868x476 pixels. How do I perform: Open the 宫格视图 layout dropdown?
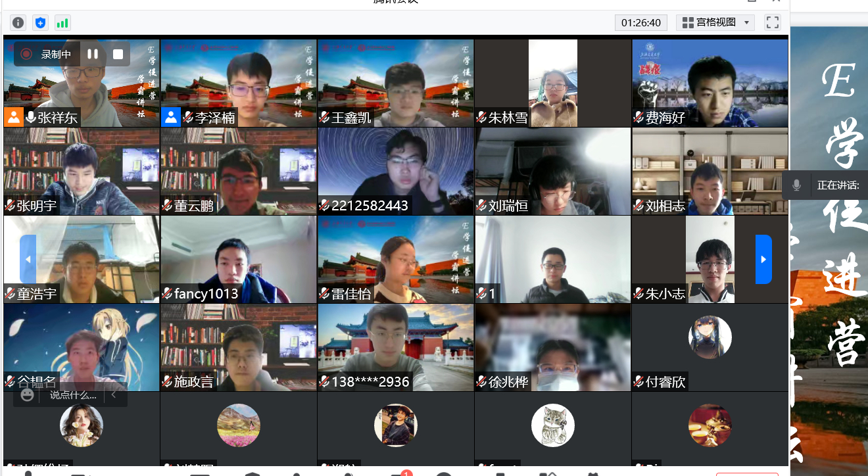(x=715, y=22)
